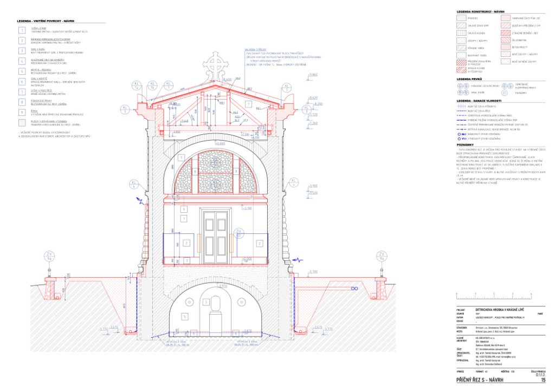Click legend box number 3 'Sokl v kapli'

pyautogui.click(x=22, y=51)
